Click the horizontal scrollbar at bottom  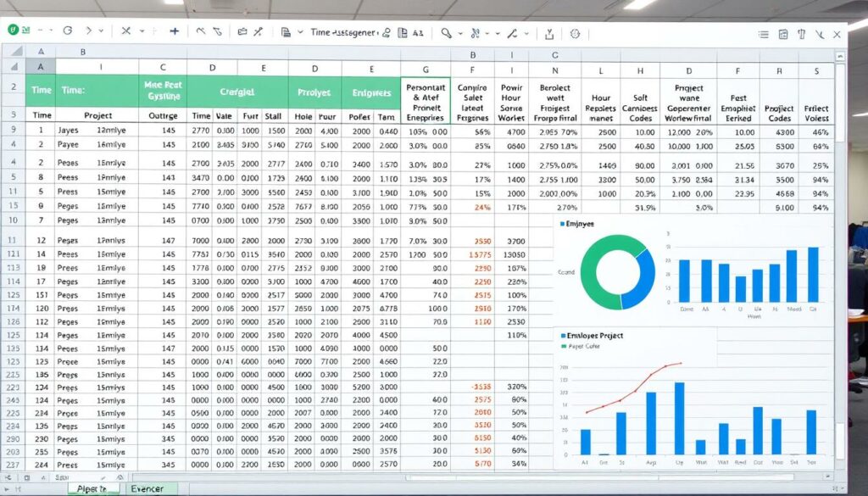(601, 477)
